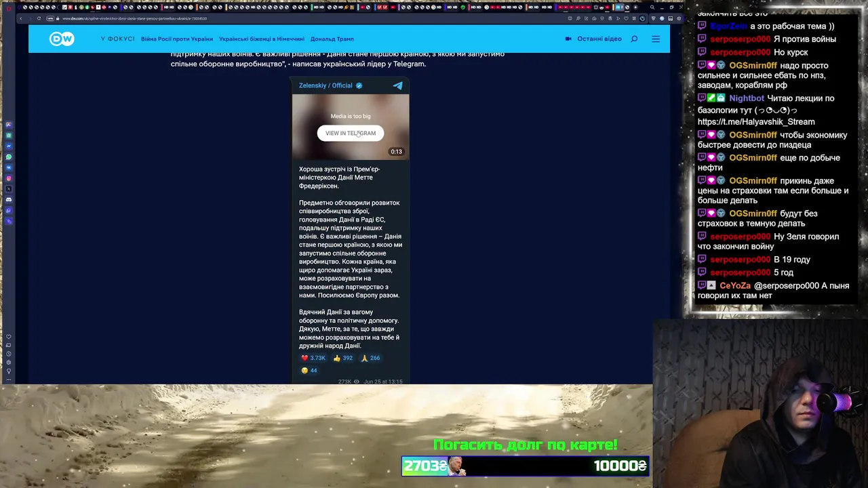Screen dimensions: 868x488
Task: Open Українські біженці в Німеччині topic
Action: click(262, 39)
